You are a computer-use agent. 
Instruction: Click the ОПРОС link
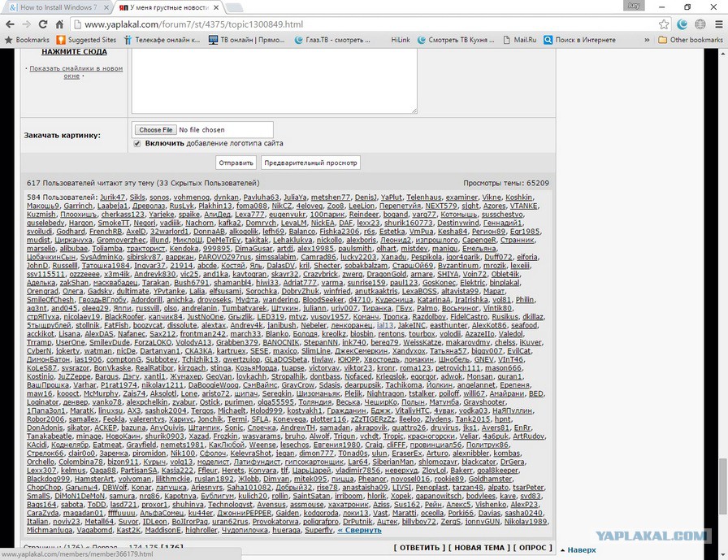point(532,548)
